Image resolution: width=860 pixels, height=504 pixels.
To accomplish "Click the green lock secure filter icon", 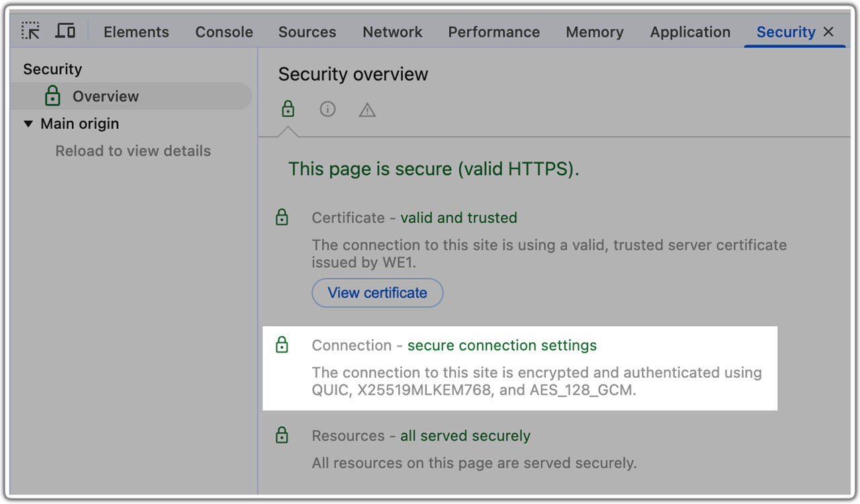I will (288, 109).
